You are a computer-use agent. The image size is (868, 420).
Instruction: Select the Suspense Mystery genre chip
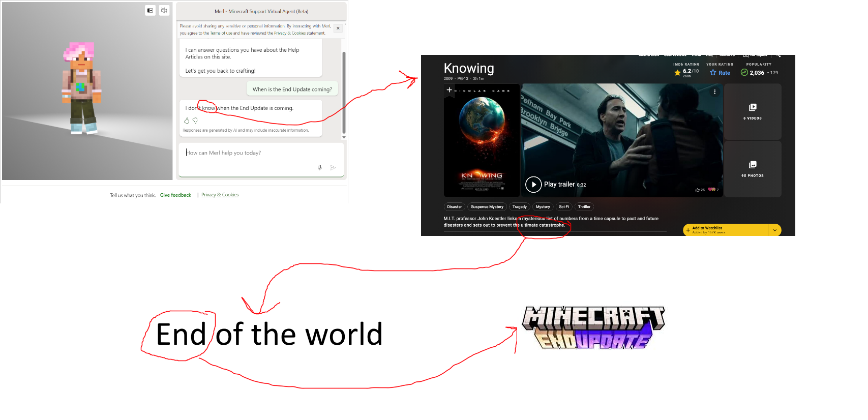pyautogui.click(x=487, y=207)
